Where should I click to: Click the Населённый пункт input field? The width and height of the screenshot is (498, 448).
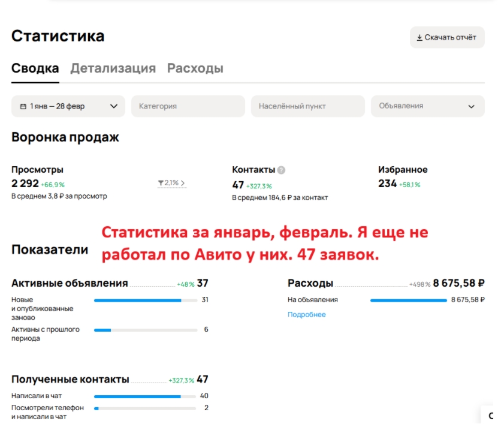pos(307,106)
